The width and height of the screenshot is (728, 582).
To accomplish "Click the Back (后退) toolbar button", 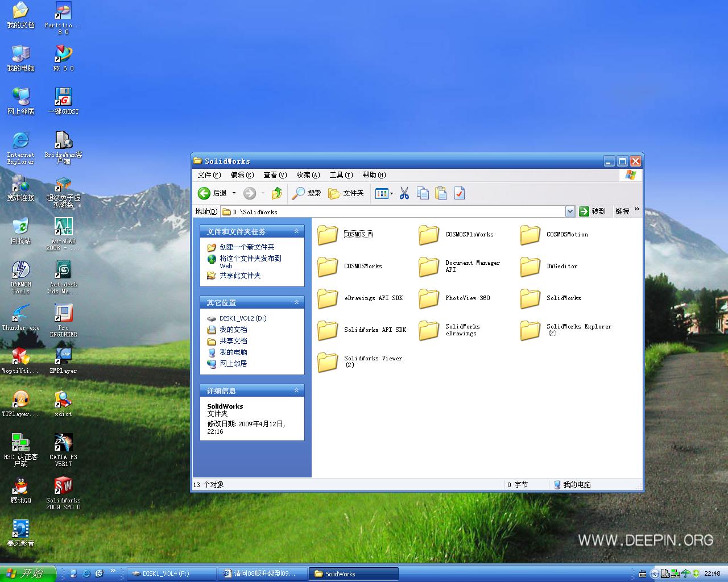I will (212, 193).
